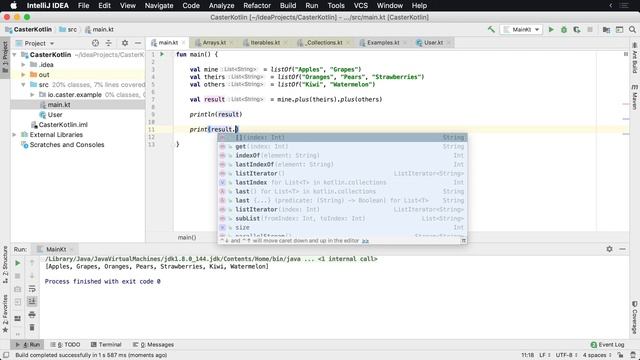Click the locate file target icon in Project panel
Viewport: 640px width, 360px height.
click(95, 43)
